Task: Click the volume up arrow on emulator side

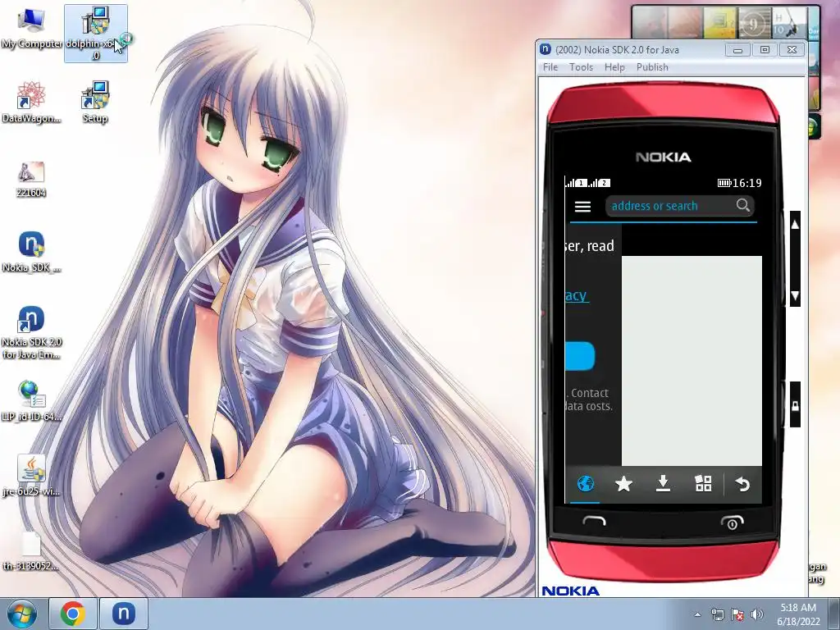Action: coord(795,225)
